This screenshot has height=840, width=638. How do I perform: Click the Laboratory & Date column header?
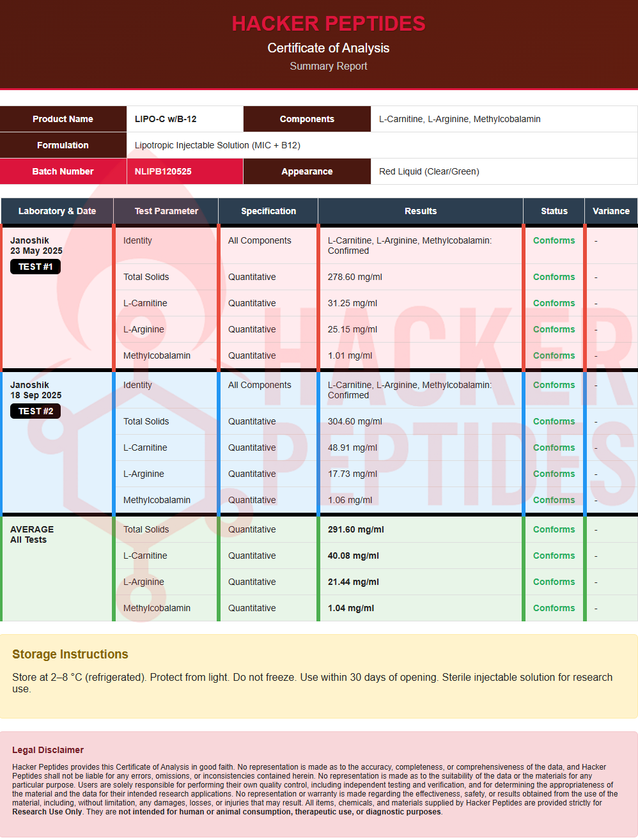(57, 211)
